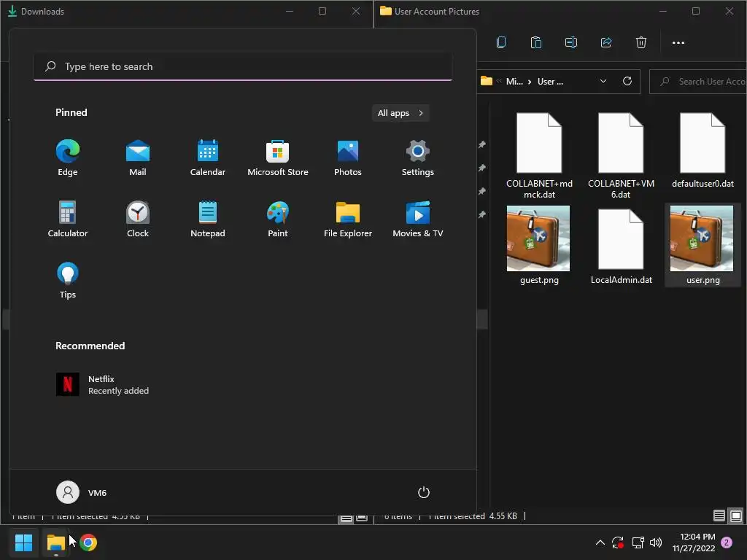This screenshot has height=560, width=747.
Task: Open the Tips app
Action: (x=68, y=281)
